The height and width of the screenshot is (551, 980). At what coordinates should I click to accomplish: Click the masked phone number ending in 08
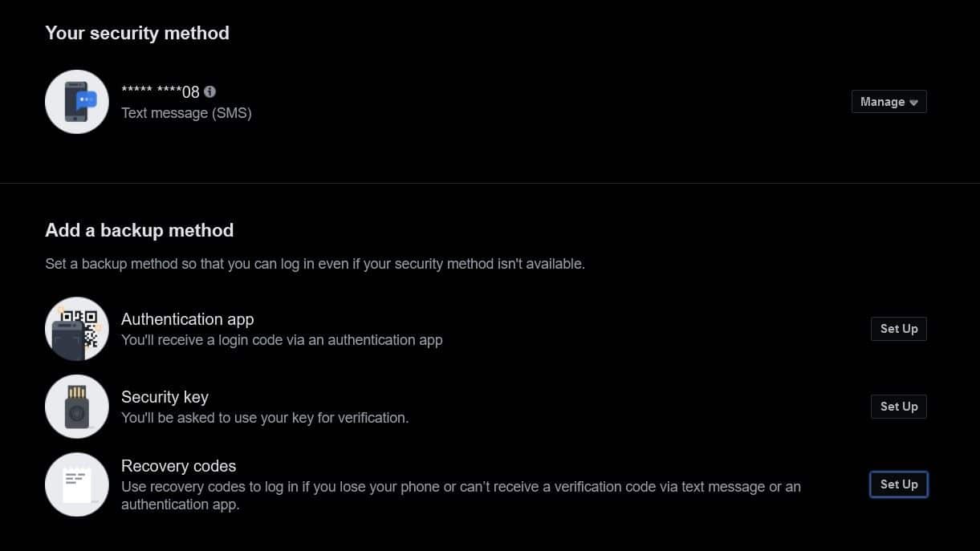[x=161, y=91]
